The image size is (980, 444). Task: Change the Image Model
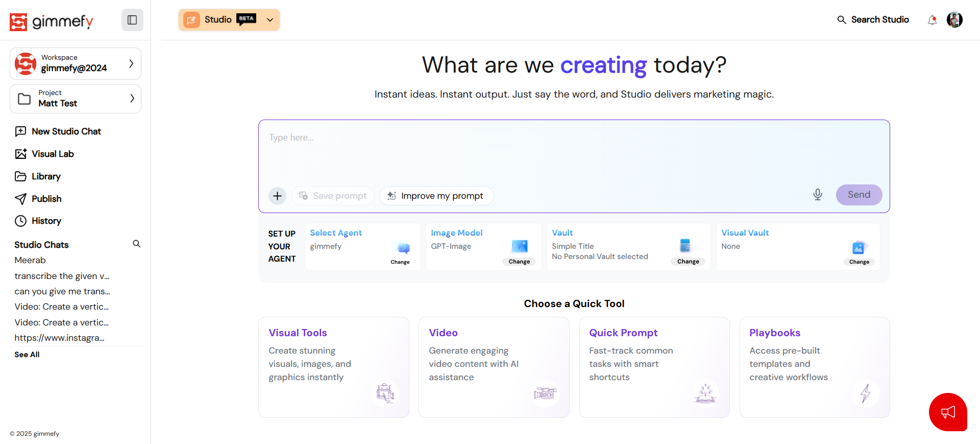[519, 262]
